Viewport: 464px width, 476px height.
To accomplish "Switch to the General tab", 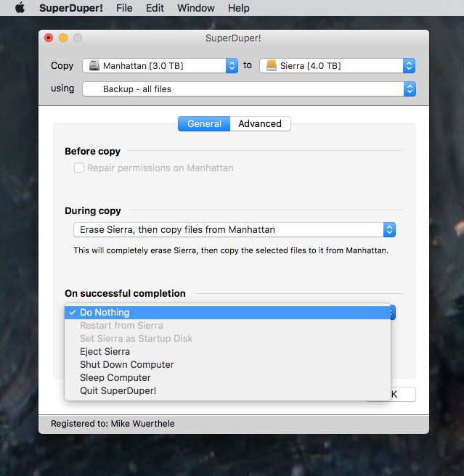I will coord(204,123).
